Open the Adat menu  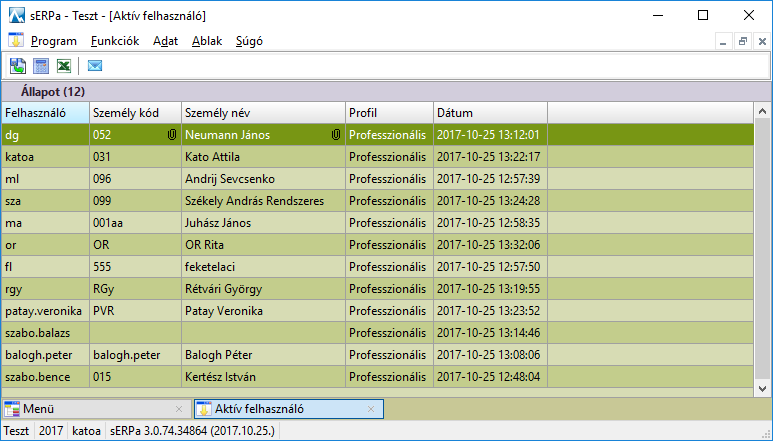(165, 41)
